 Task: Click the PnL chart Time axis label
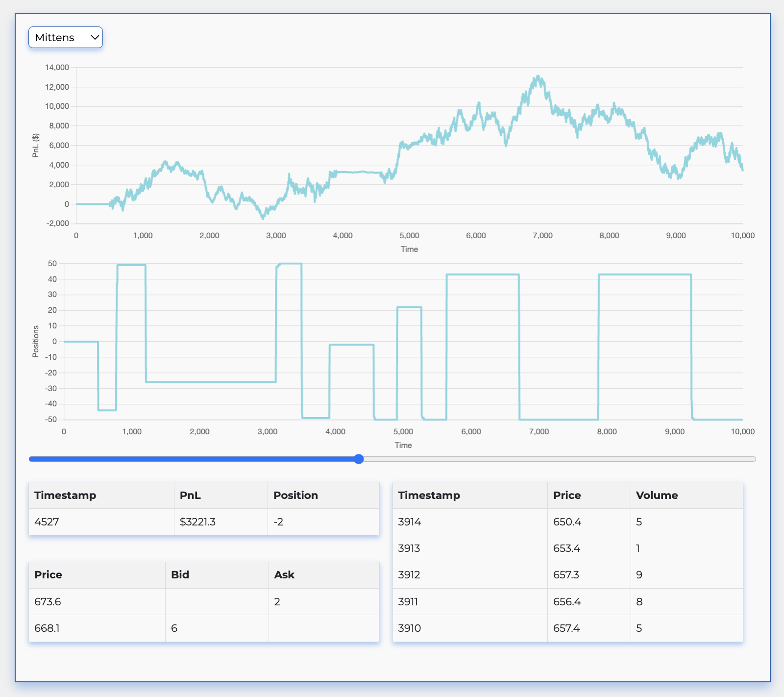coord(409,249)
